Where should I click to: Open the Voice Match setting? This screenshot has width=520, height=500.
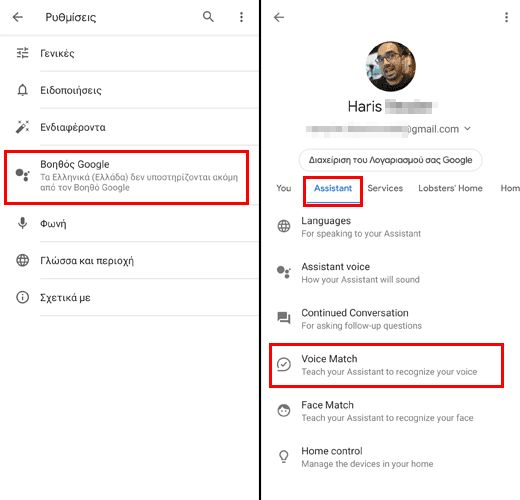tap(386, 365)
